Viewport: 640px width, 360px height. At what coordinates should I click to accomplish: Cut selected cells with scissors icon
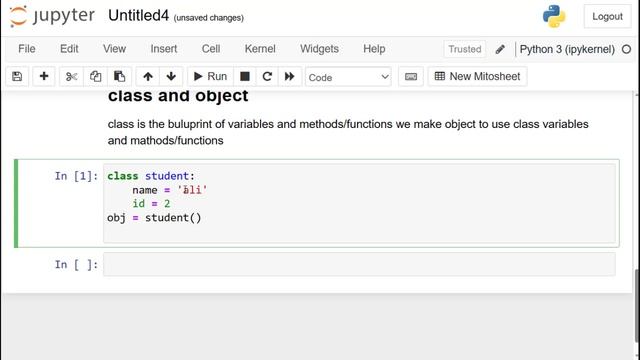(x=71, y=76)
